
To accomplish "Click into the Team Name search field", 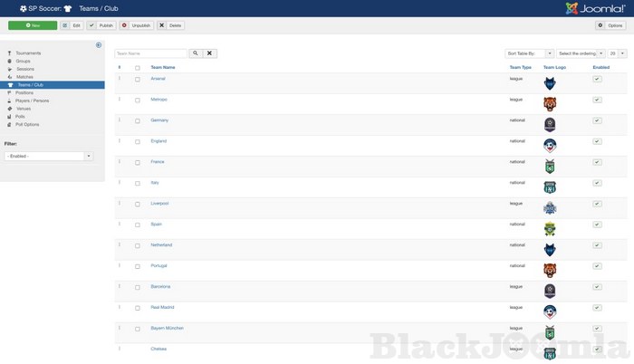I will tap(150, 53).
